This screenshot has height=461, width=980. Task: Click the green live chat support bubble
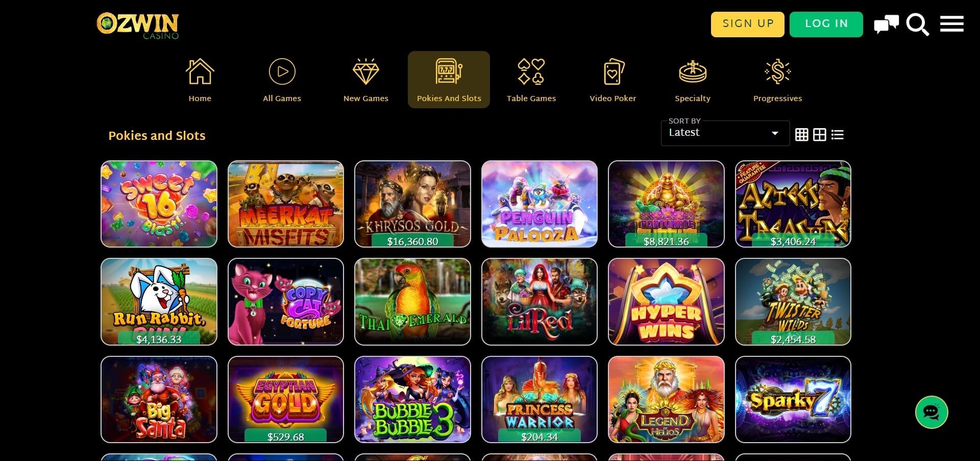point(932,412)
